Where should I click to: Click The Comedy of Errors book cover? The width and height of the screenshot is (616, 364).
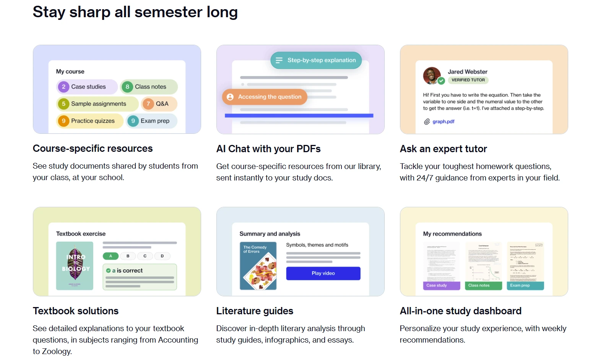258,266
